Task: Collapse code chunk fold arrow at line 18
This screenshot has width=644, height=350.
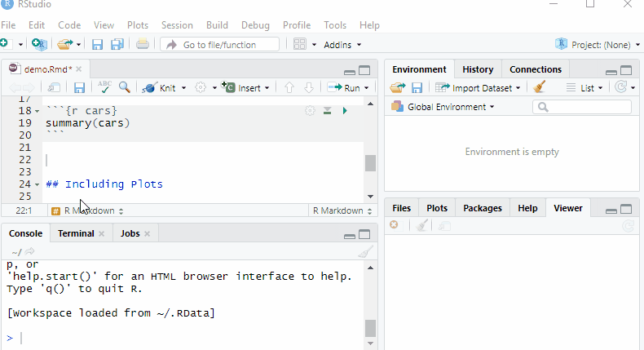Action: click(37, 111)
